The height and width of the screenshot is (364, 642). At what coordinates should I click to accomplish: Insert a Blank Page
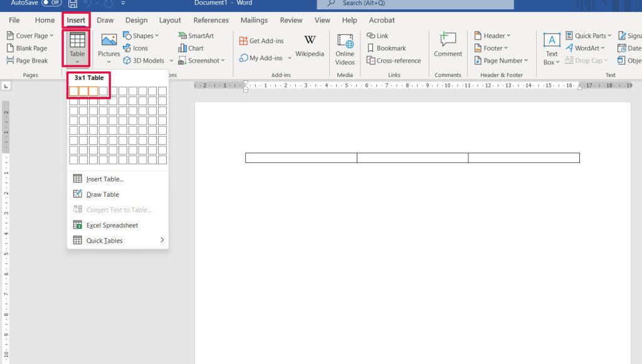pyautogui.click(x=26, y=48)
